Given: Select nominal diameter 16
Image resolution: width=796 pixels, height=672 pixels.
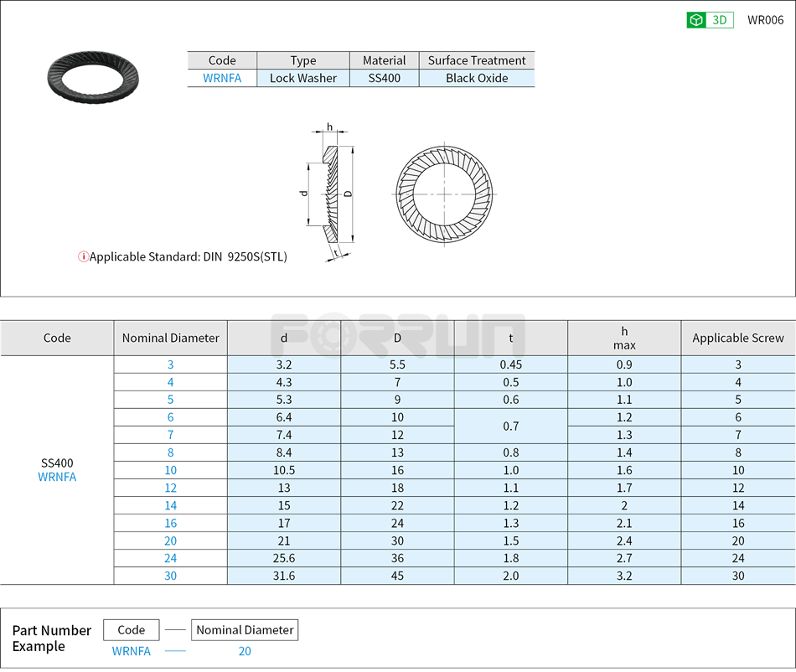Looking at the screenshot, I should pyautogui.click(x=170, y=523).
